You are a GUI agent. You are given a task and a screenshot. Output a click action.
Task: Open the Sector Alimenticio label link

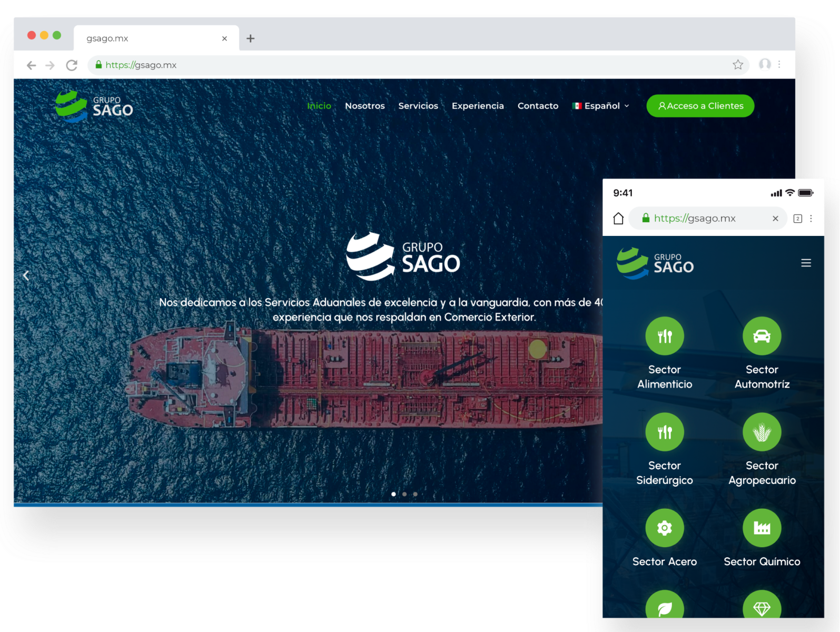[665, 377]
